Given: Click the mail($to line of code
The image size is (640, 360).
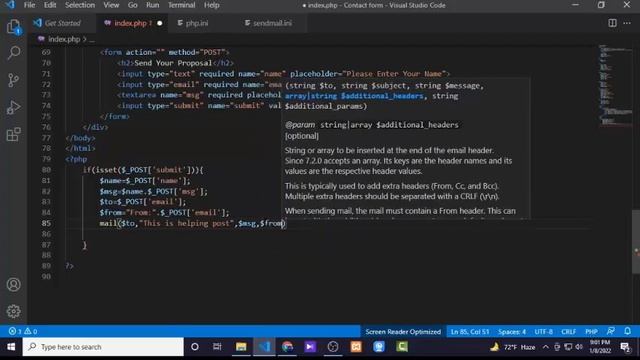Looking at the screenshot, I should 192,223.
